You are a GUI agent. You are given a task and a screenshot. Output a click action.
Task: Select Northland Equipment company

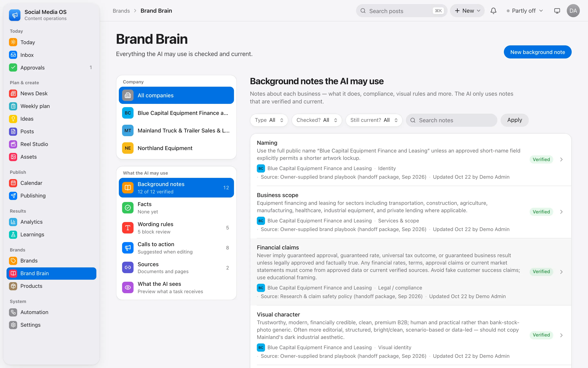coord(176,148)
